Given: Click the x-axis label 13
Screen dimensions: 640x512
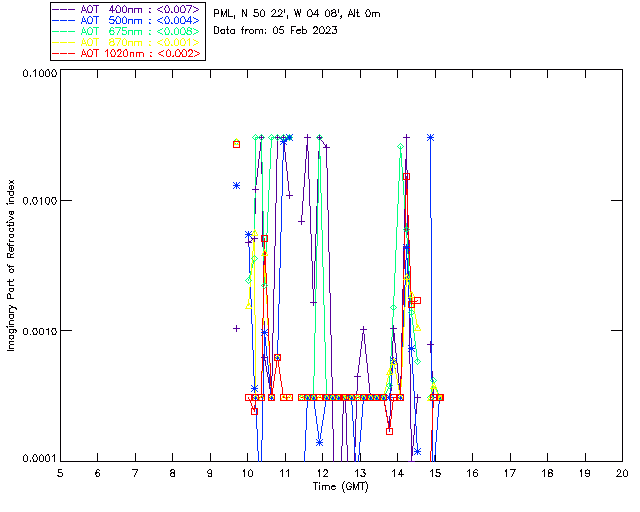Looking at the screenshot, I should pos(360,473).
